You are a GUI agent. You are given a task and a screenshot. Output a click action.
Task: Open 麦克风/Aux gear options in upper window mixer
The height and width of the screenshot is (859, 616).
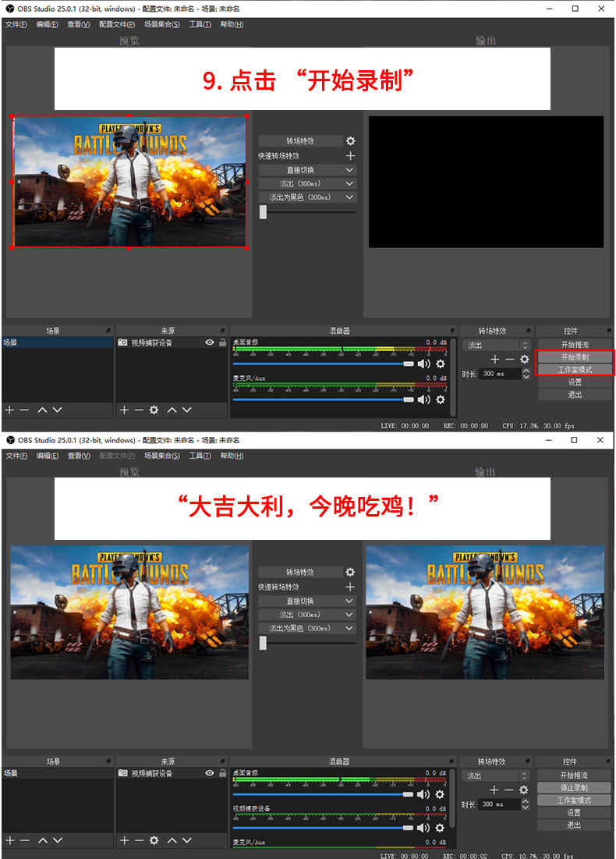441,400
